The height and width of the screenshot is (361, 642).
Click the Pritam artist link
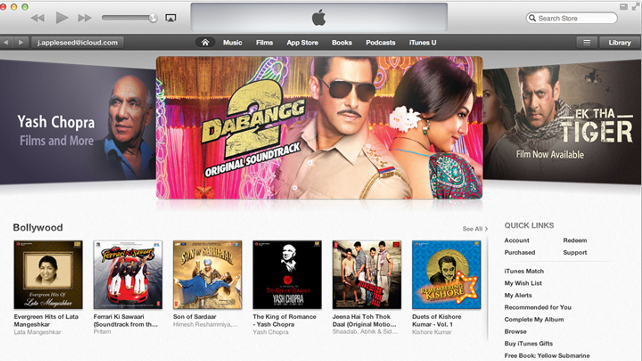point(102,332)
